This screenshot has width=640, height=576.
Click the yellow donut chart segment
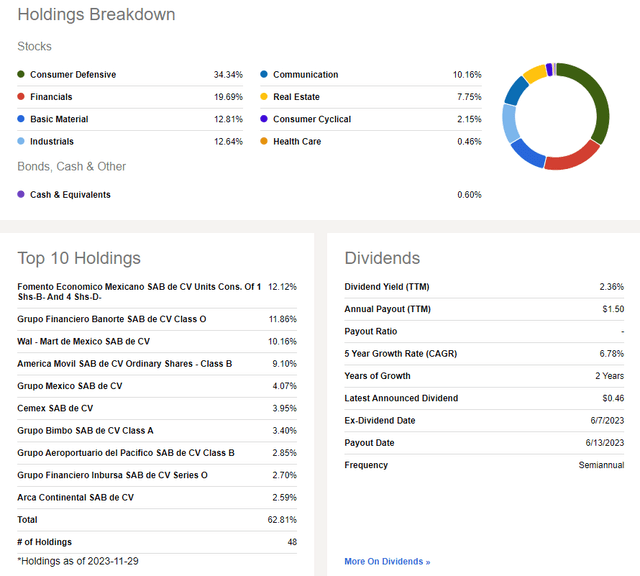535,73
